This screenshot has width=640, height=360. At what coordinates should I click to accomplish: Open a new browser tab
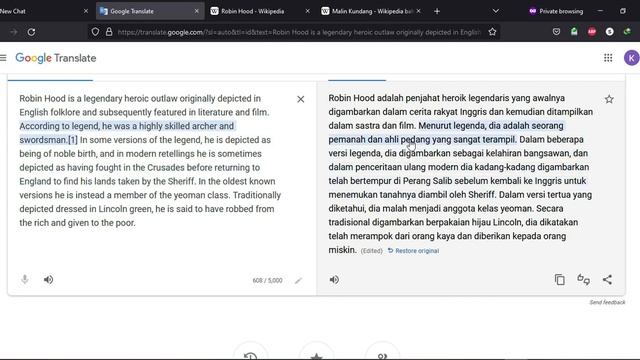(437, 11)
